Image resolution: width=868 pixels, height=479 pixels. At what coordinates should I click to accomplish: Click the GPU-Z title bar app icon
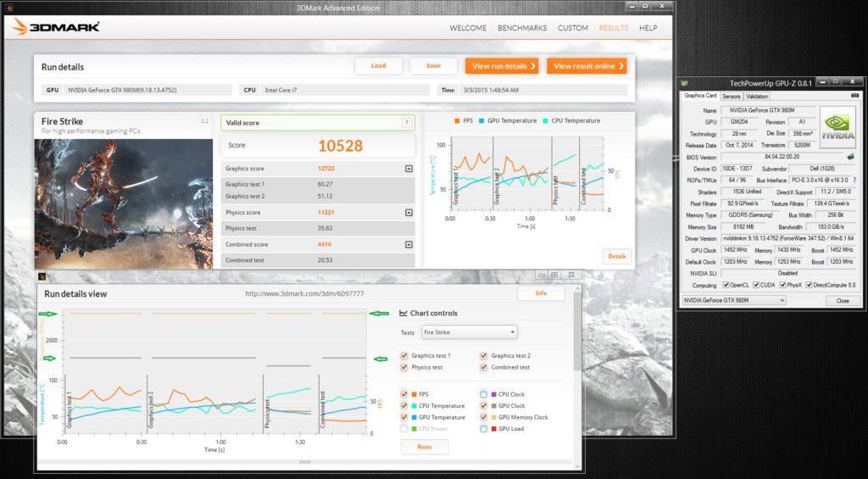click(x=685, y=81)
